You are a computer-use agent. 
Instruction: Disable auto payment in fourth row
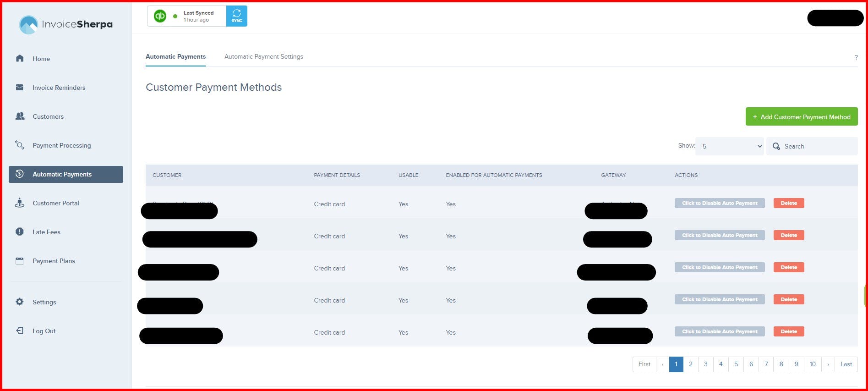pos(720,299)
